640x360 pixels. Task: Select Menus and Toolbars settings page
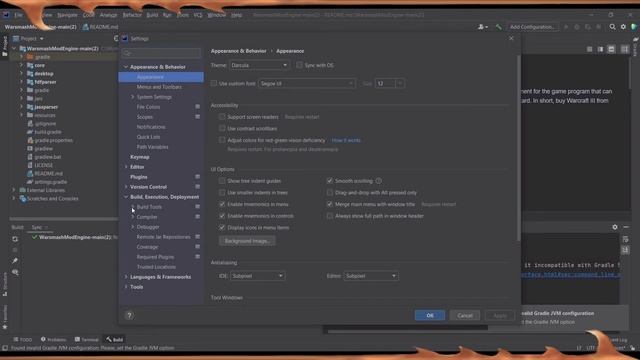point(159,87)
